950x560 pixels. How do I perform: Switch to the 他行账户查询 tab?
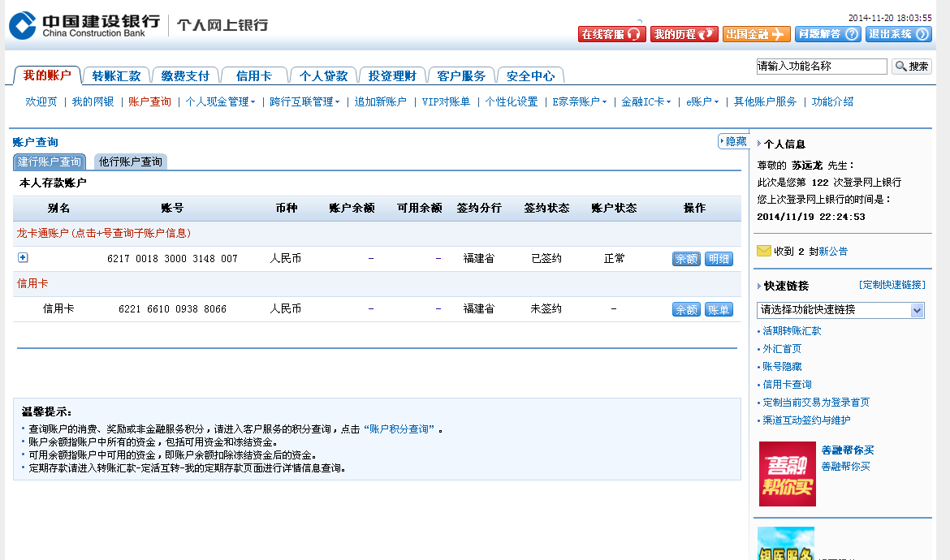[130, 162]
